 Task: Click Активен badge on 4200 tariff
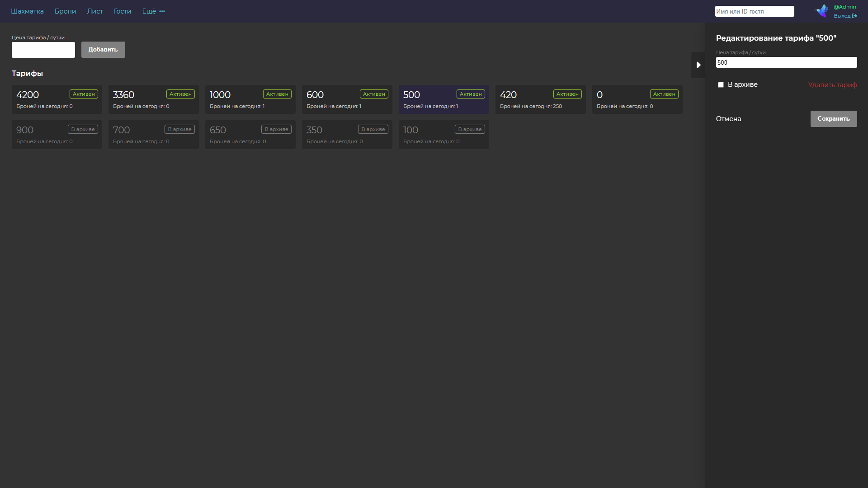(84, 94)
